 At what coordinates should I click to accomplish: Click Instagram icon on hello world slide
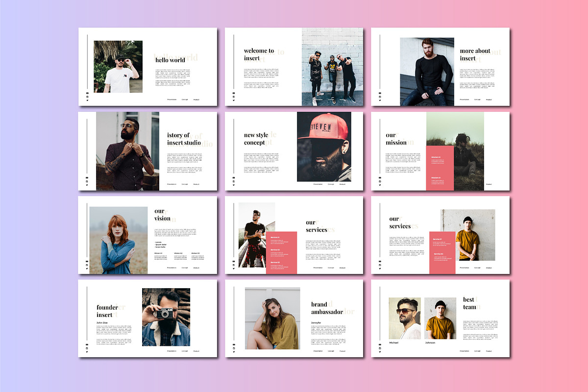87,97
